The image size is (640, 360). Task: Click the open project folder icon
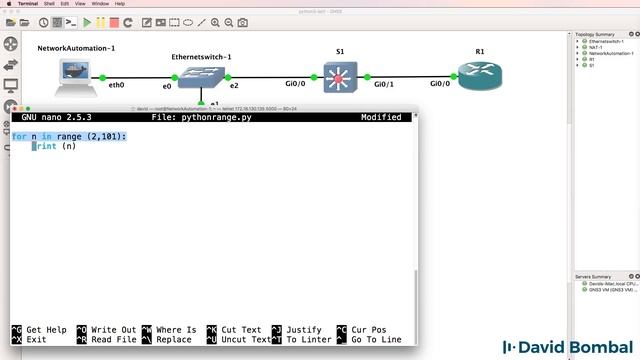(x=24, y=22)
